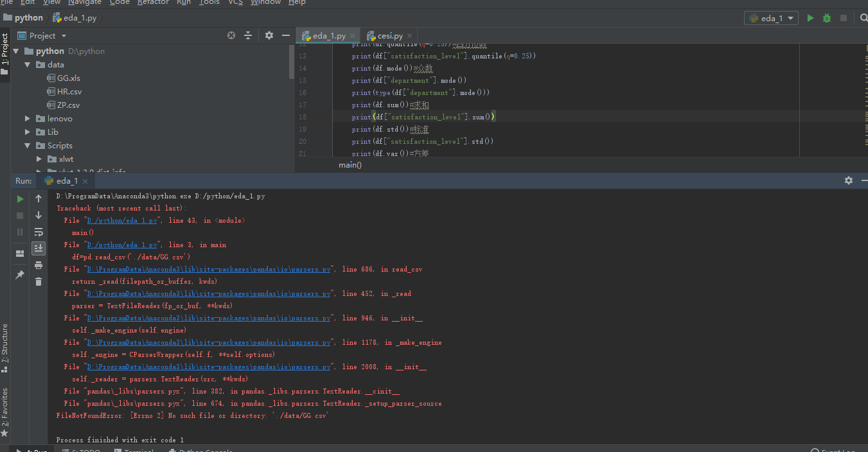Click the stop square in the Run panel

click(20, 216)
